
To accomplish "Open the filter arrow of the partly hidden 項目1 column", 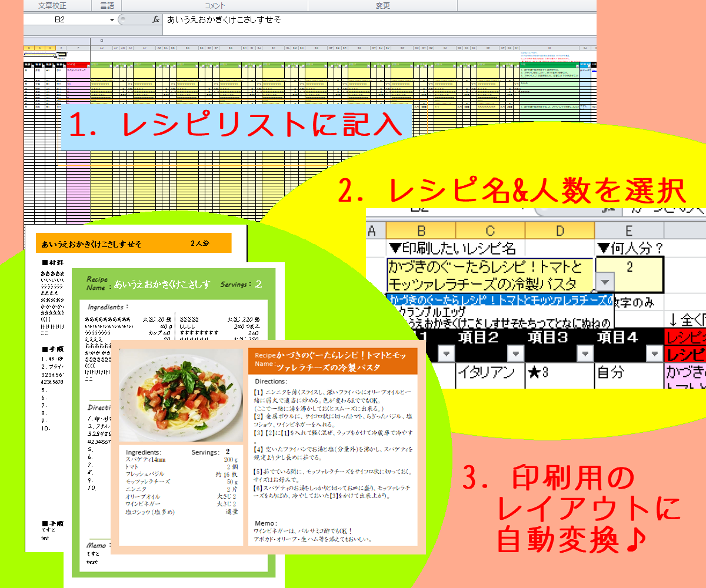I will [446, 353].
